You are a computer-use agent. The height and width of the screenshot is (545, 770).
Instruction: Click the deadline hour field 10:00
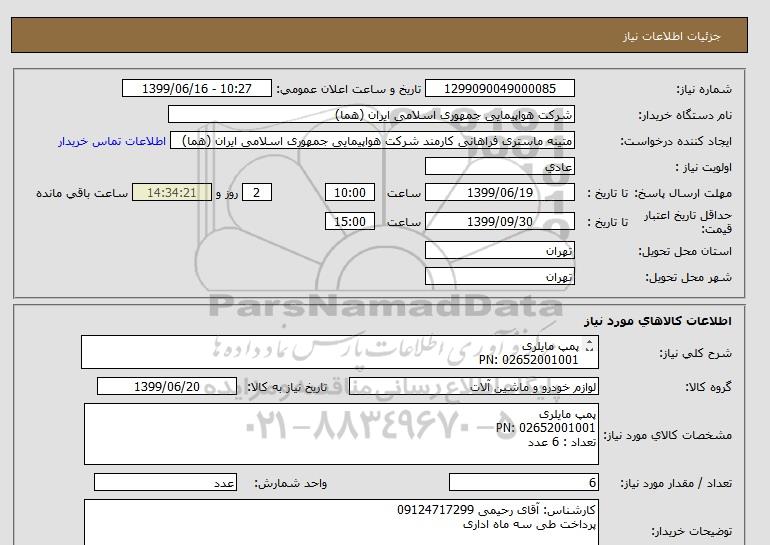(350, 192)
